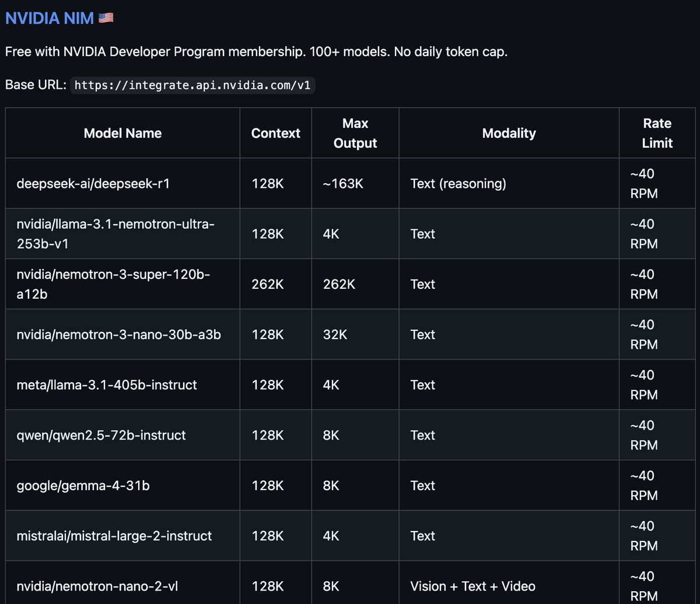Select the qwen/qwen2.5-72b-instruct model name
This screenshot has height=604, width=700.
point(101,435)
